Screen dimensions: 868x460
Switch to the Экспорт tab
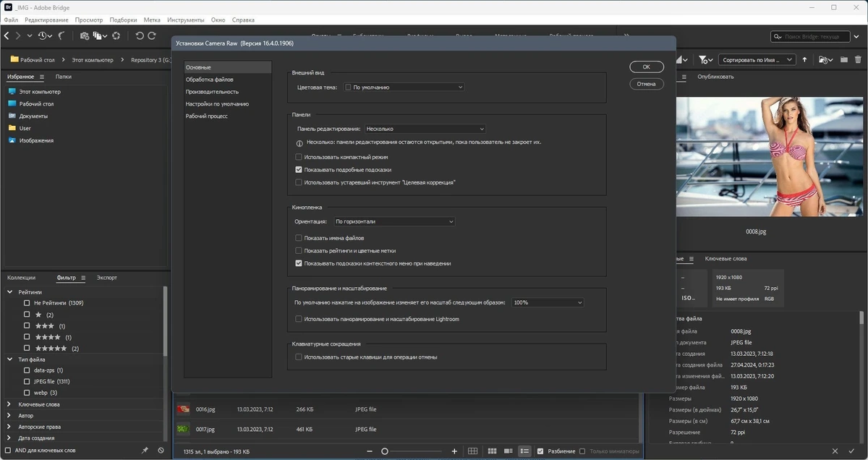pos(107,278)
